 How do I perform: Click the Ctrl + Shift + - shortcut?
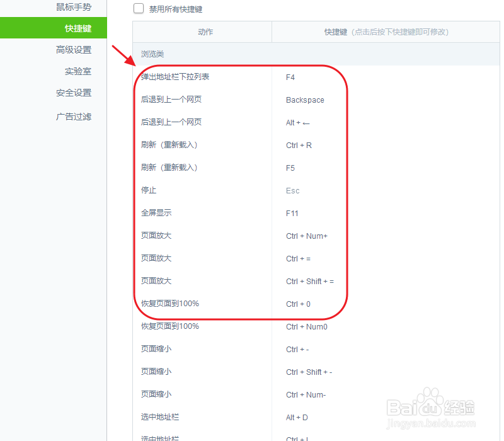[x=309, y=372]
